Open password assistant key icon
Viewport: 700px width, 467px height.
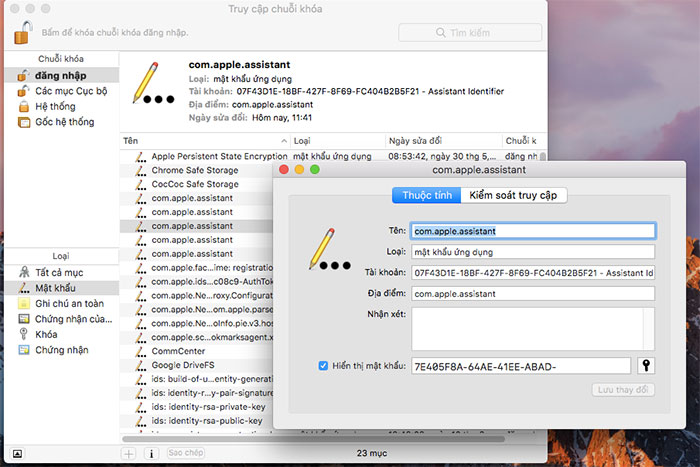(x=646, y=366)
